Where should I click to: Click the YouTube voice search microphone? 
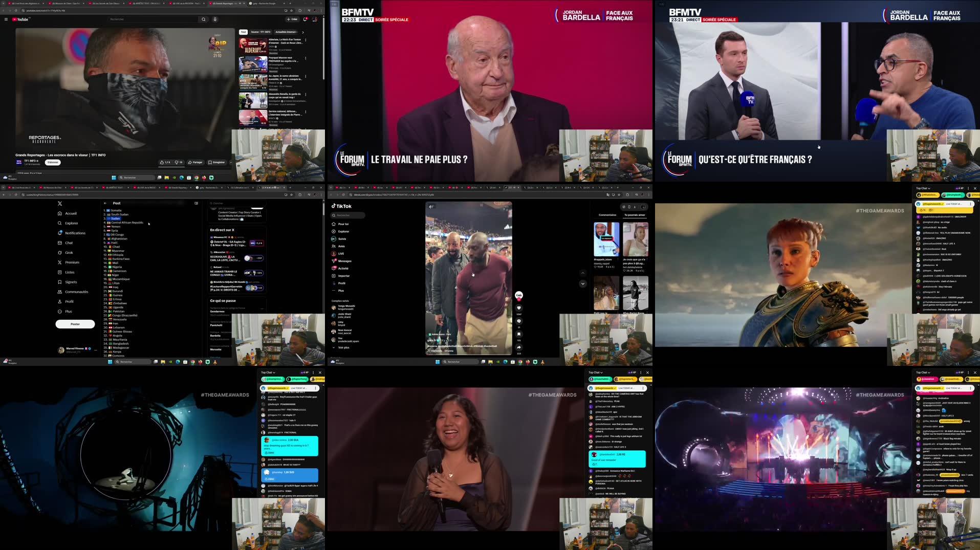click(x=215, y=19)
